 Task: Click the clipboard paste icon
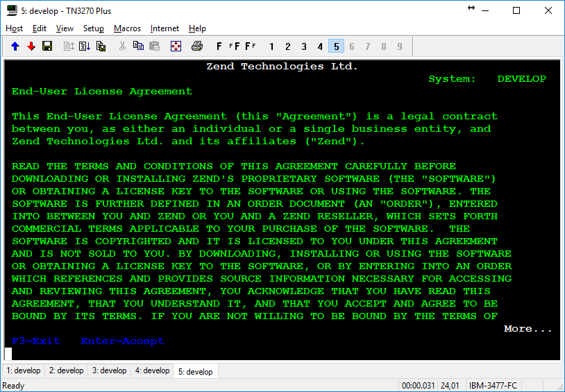[154, 46]
